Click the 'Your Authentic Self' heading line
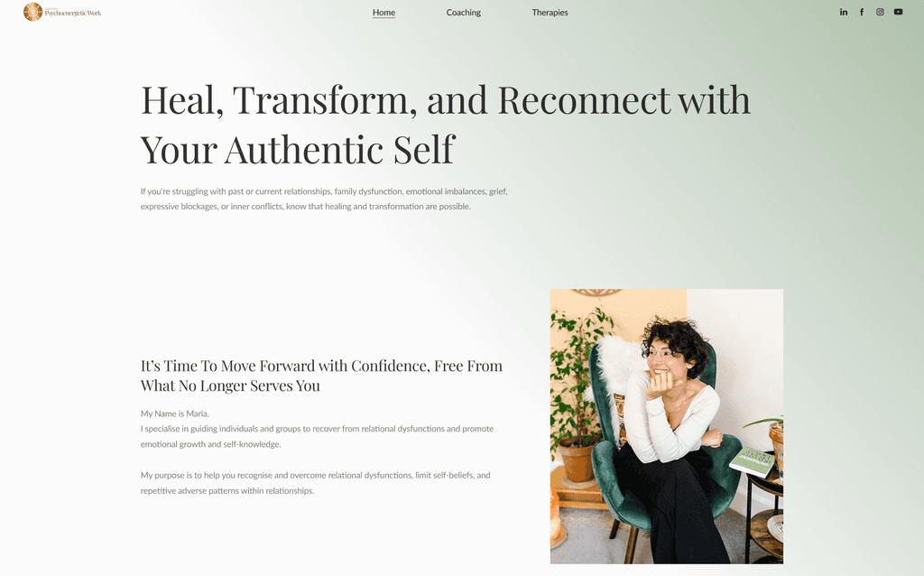Image resolution: width=924 pixels, height=576 pixels. 298,149
